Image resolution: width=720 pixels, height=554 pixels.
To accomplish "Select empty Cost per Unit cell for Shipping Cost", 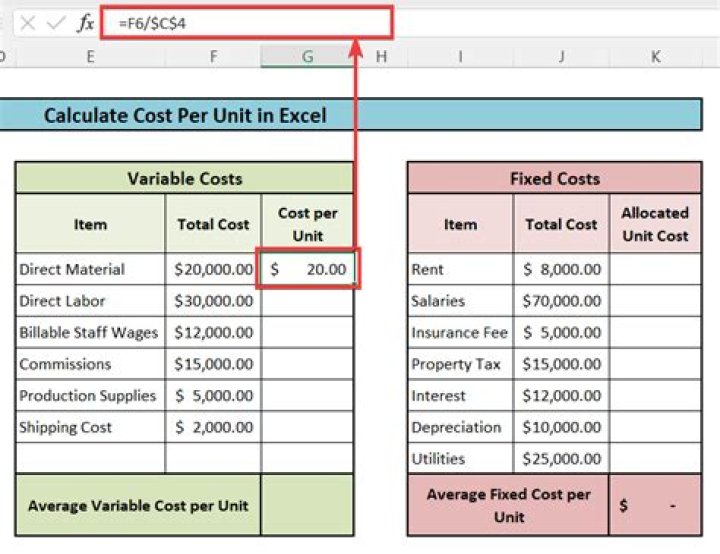I will click(x=308, y=427).
